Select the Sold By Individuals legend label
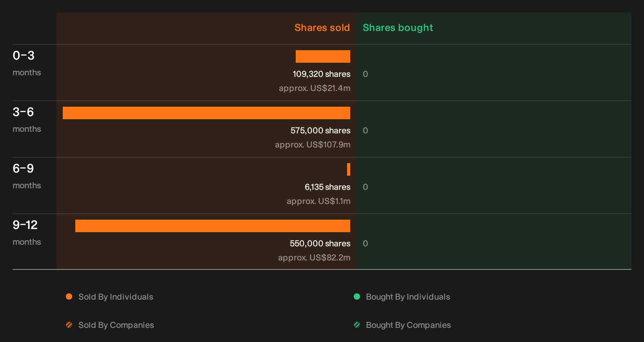644x342 pixels. click(x=116, y=297)
